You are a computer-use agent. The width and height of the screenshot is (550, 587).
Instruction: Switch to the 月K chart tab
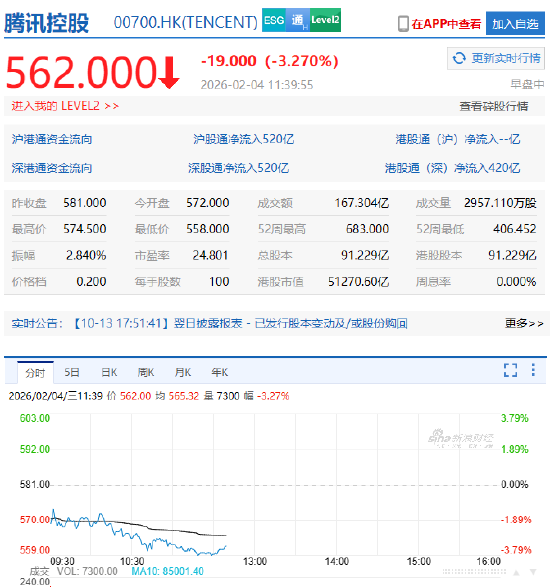183,372
